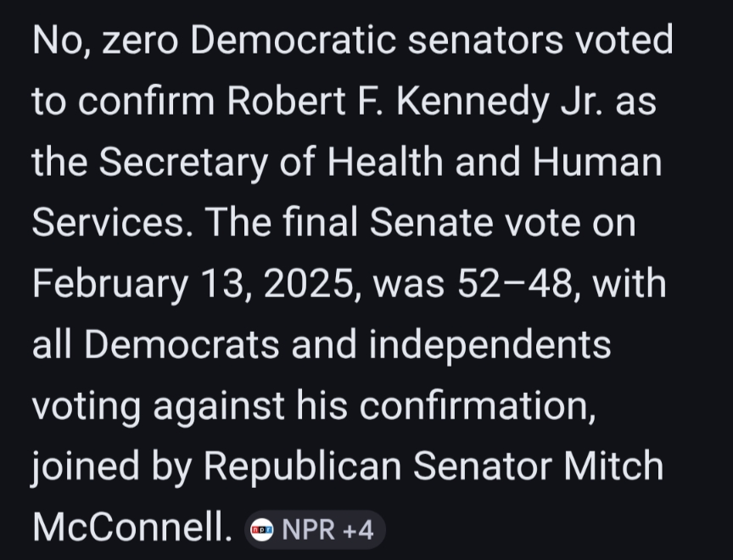Click the word confirmation
This screenshot has width=733, height=560.
(x=473, y=406)
